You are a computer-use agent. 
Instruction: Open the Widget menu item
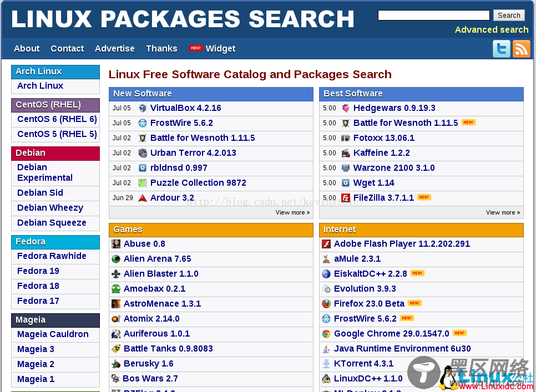(x=220, y=49)
